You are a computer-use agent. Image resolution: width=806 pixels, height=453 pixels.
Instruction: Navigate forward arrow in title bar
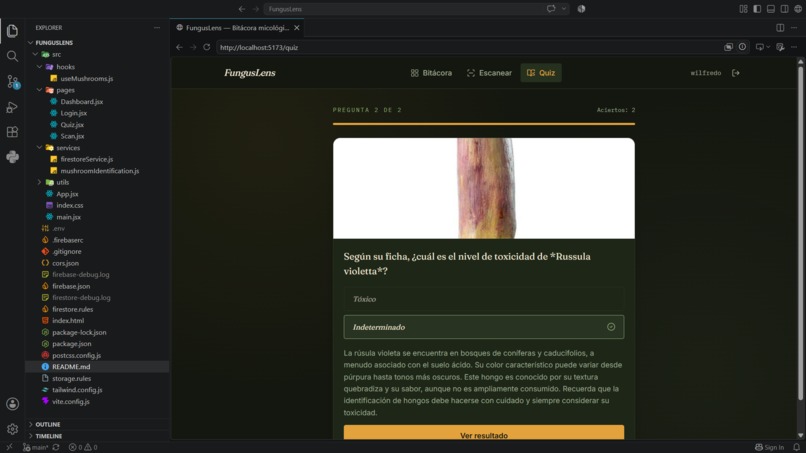click(x=255, y=9)
